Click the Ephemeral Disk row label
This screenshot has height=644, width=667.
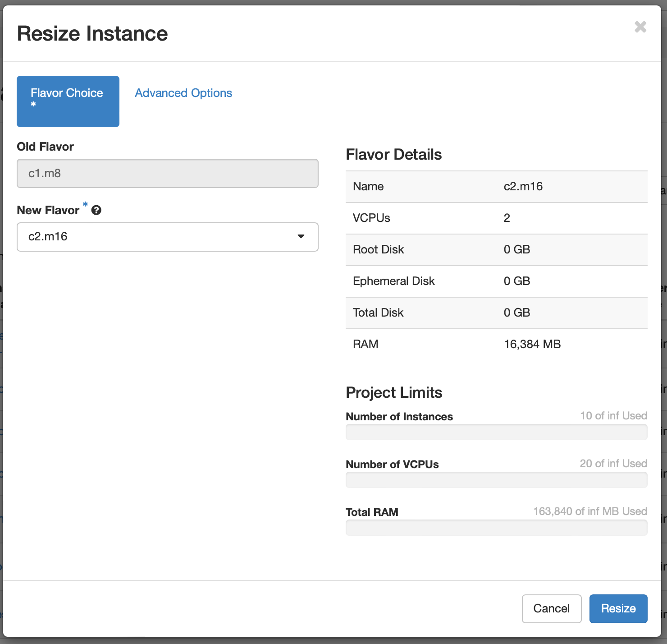tap(394, 281)
